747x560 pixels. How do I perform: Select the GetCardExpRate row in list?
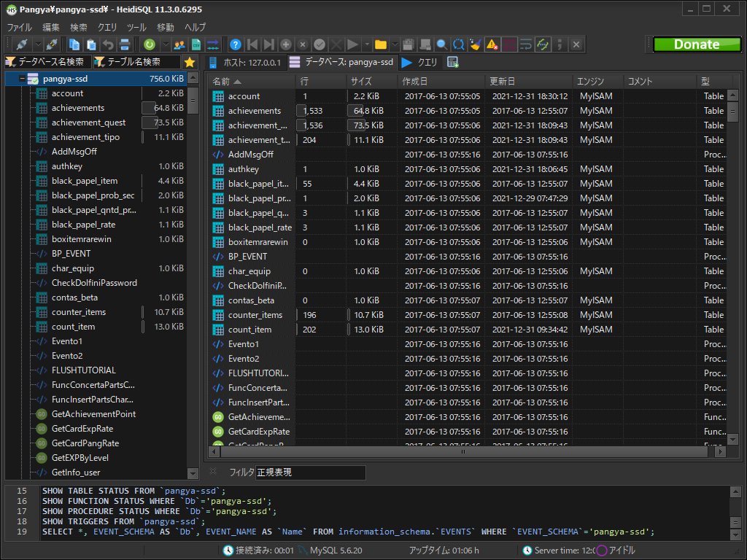pos(468,432)
